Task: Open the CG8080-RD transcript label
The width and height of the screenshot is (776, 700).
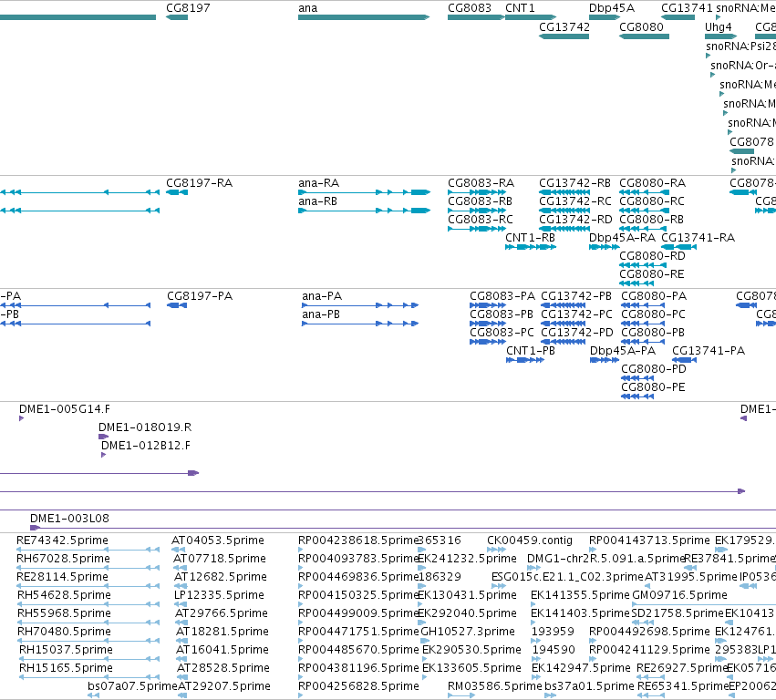Action: [x=652, y=256]
